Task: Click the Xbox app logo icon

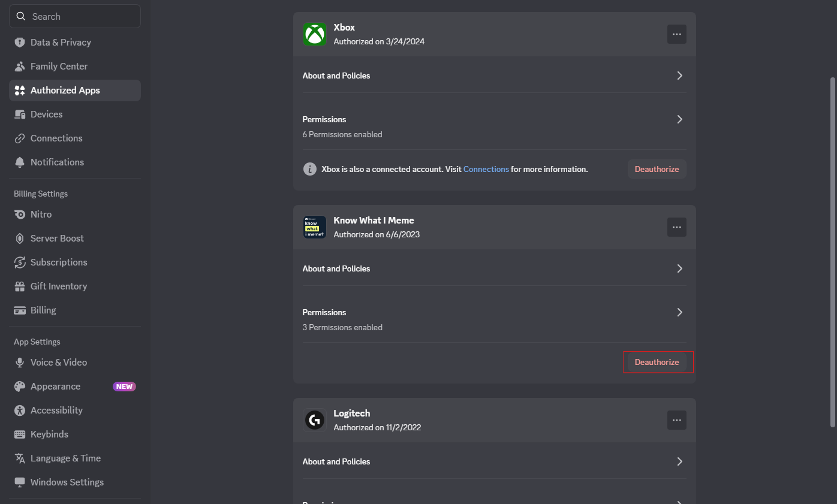Action: coord(314,34)
